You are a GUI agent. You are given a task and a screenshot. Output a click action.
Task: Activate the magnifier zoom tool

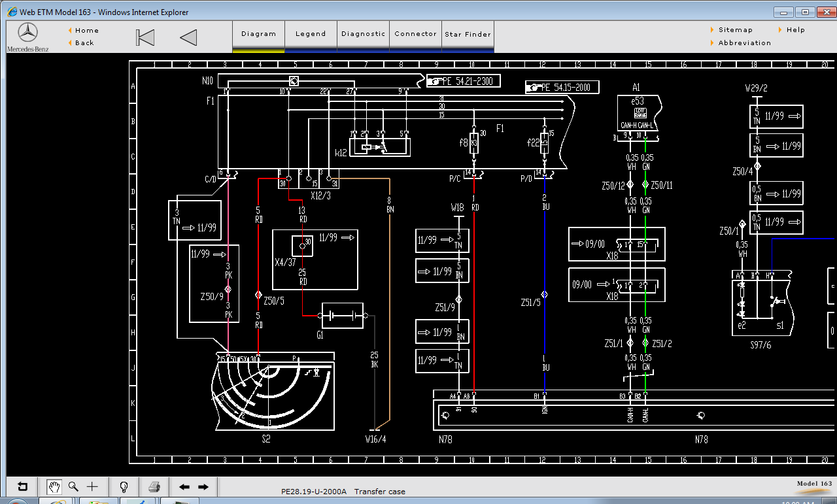click(73, 487)
